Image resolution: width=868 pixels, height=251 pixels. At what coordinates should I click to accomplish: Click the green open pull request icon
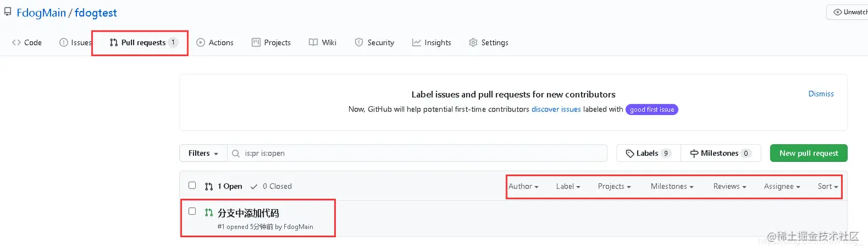[x=208, y=213]
